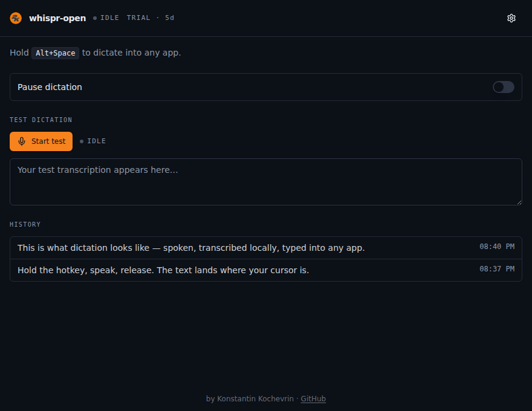
Task: Click the IDLE status next to Start test
Action: click(93, 141)
